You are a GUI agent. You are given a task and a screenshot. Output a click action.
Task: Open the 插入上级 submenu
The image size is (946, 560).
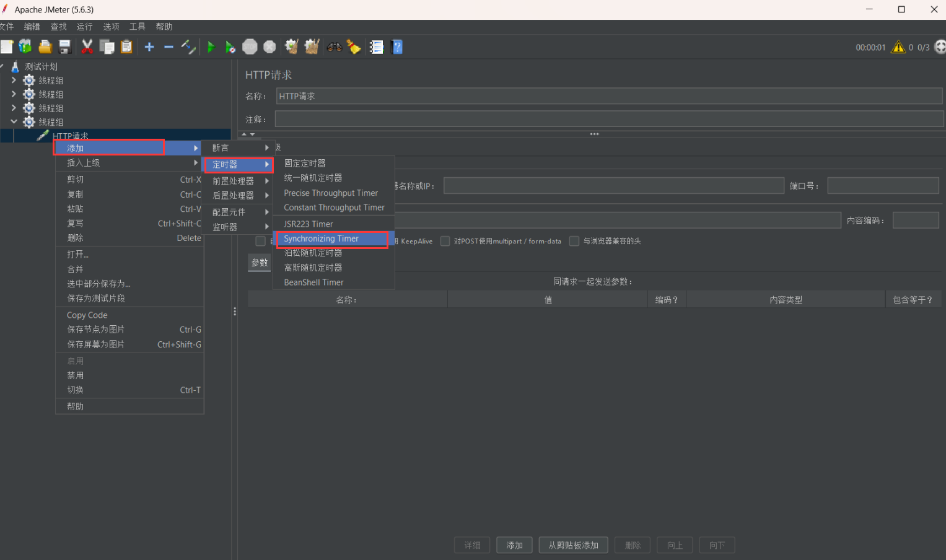pyautogui.click(x=129, y=163)
